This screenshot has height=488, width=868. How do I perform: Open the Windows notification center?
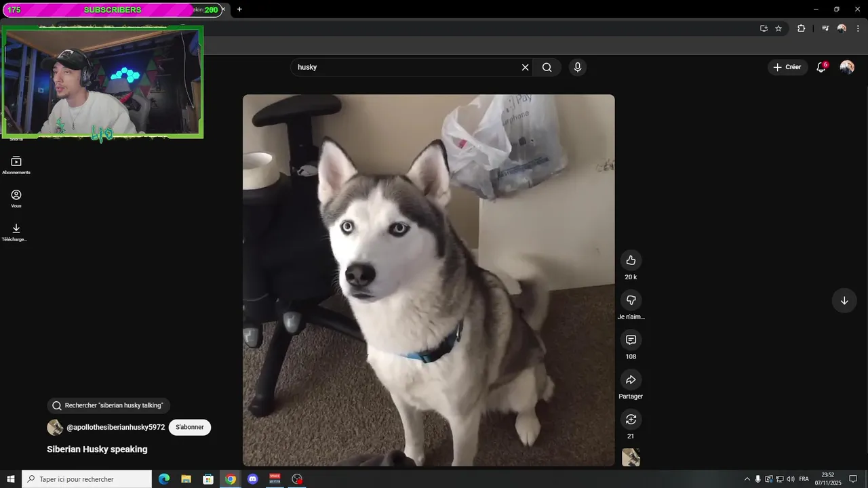coord(853,479)
